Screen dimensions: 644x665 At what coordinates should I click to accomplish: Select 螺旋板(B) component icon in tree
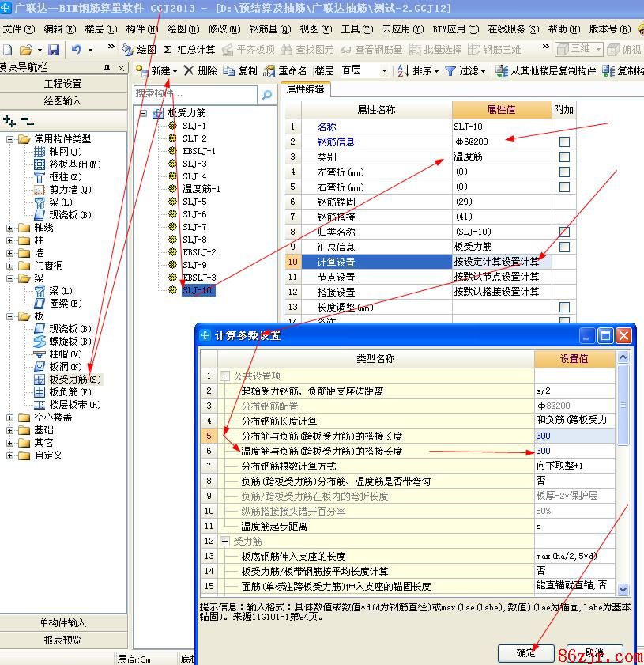click(40, 341)
